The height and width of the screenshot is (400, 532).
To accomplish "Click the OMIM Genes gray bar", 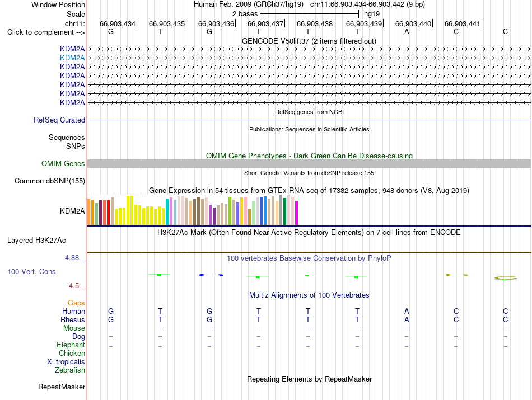I will 309,164.
